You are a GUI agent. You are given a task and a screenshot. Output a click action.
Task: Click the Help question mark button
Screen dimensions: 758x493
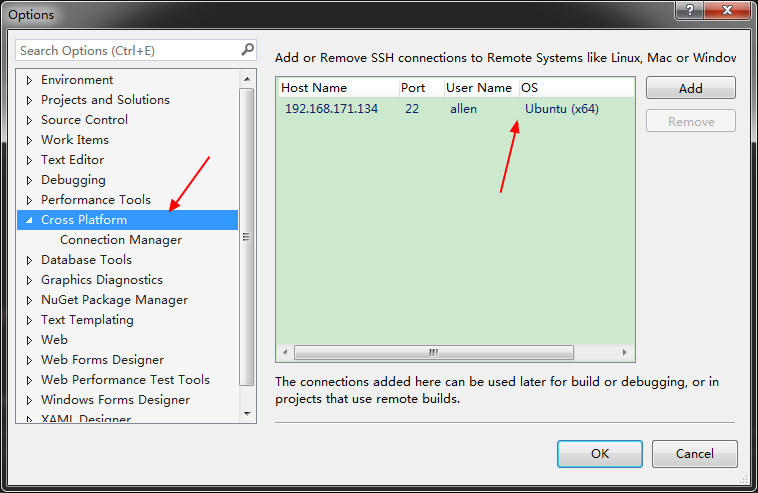(689, 12)
